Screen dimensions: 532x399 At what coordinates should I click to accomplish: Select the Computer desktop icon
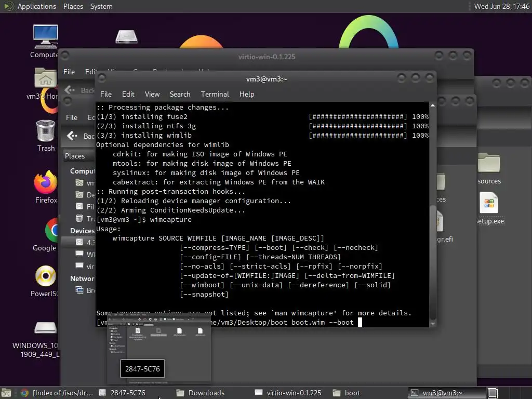click(45, 42)
